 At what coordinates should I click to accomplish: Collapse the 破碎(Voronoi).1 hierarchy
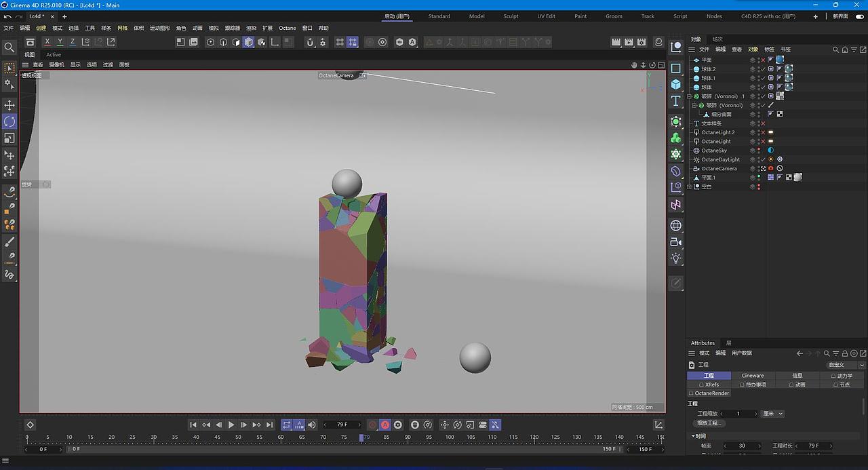coord(689,96)
